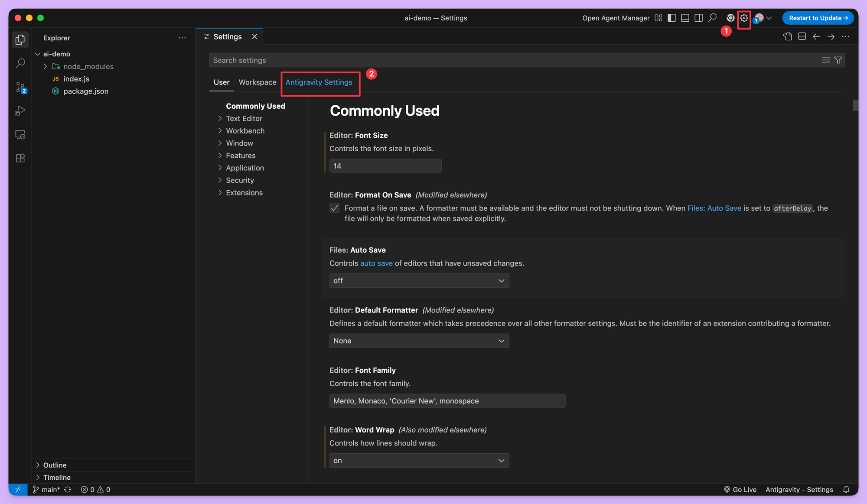Switch to Antigravity Settings tab
This screenshot has height=504, width=867.
(x=319, y=82)
